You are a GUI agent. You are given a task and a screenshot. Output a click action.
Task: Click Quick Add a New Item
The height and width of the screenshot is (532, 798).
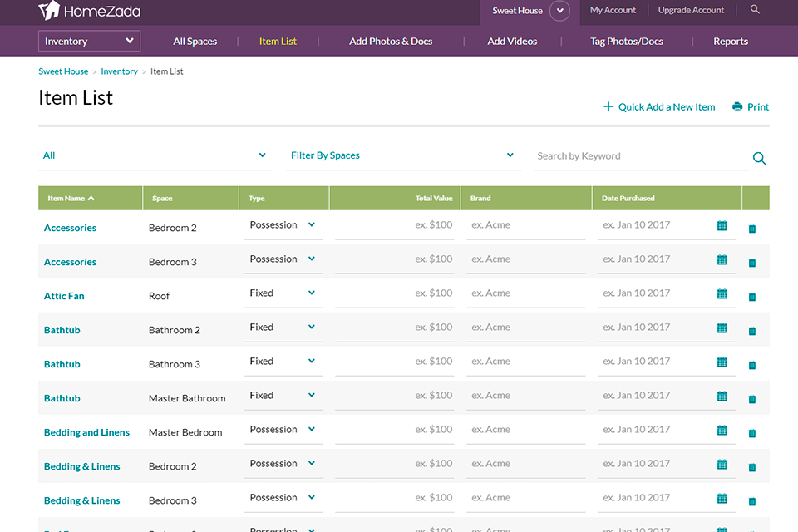click(x=667, y=107)
